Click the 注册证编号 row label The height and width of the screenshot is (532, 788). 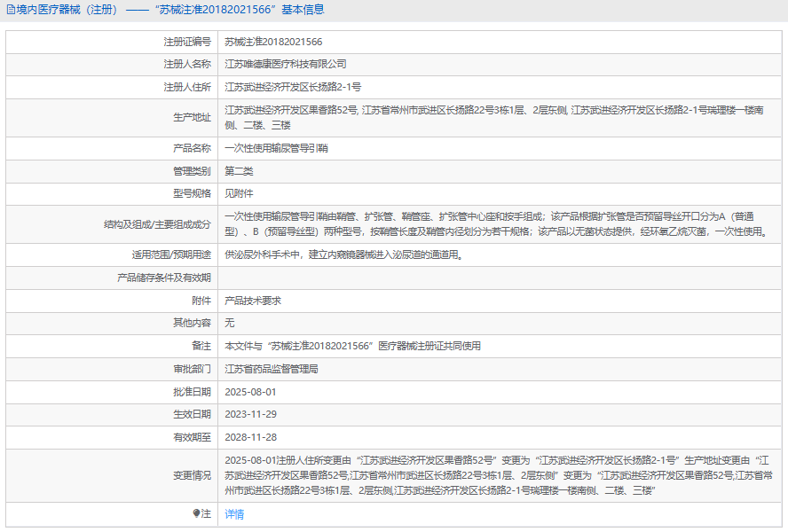coord(187,42)
